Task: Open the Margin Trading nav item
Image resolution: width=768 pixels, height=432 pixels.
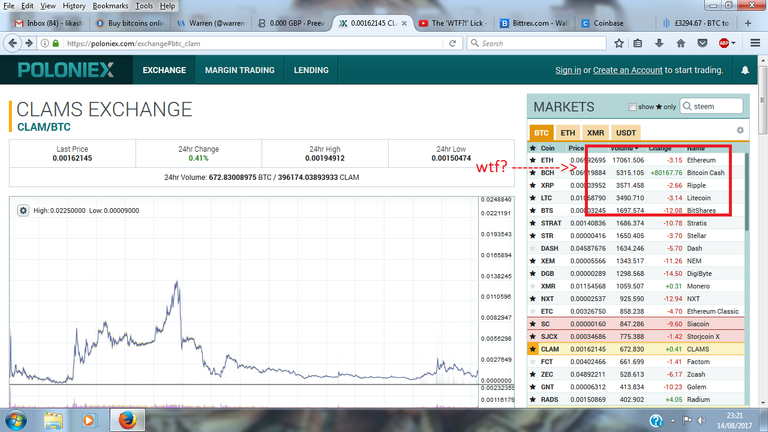Action: pos(238,71)
